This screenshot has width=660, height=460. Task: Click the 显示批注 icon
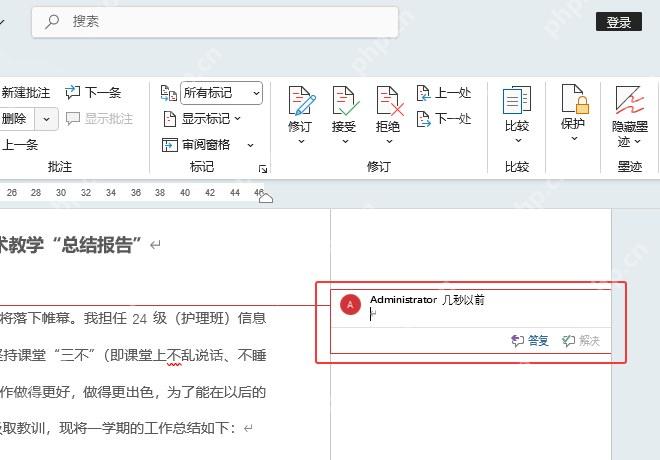73,119
